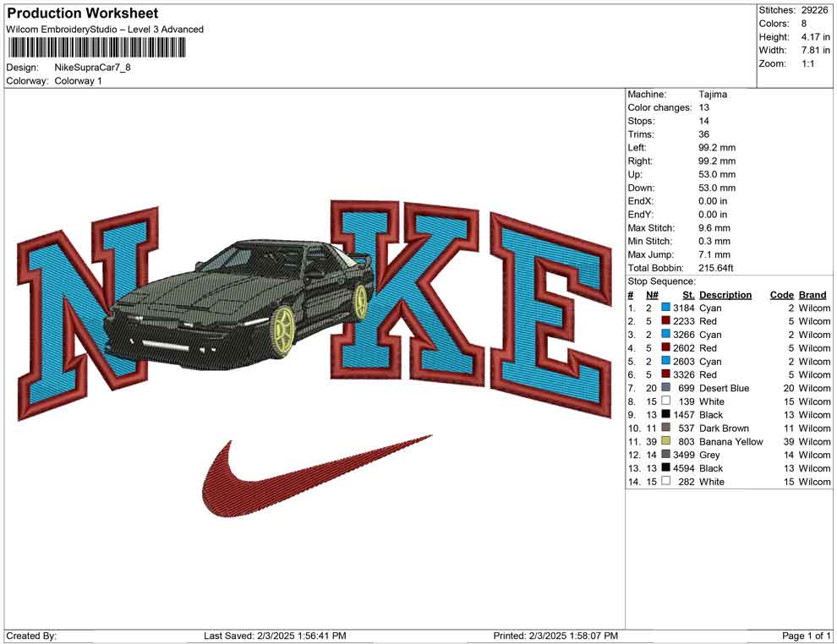The image size is (837, 644).
Task: Select the Black swatch for row 9
Action: click(x=665, y=414)
